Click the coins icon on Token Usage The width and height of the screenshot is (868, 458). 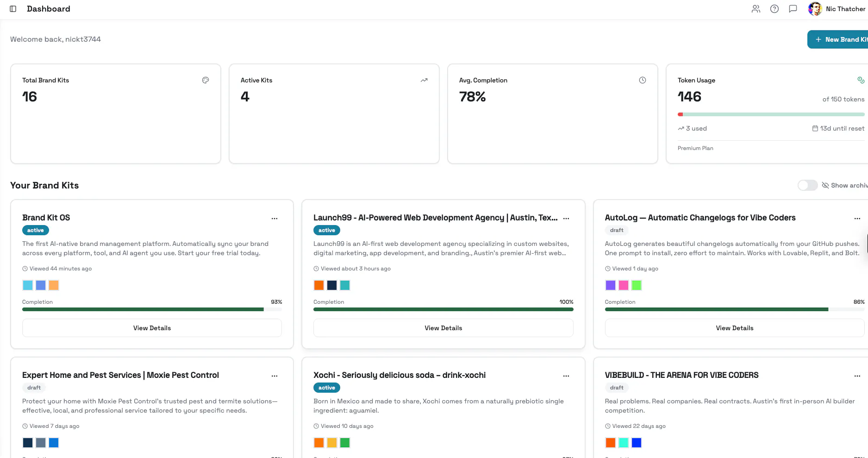[x=861, y=80]
